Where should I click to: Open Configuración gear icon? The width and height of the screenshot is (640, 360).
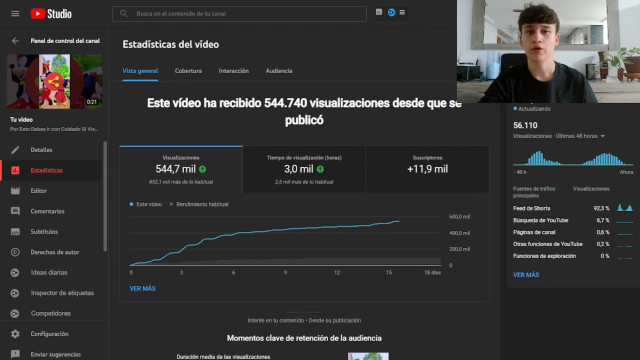click(15, 334)
